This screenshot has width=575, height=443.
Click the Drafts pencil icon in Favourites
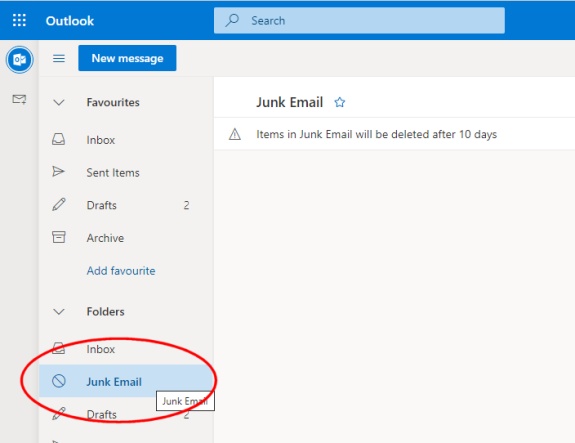[59, 204]
